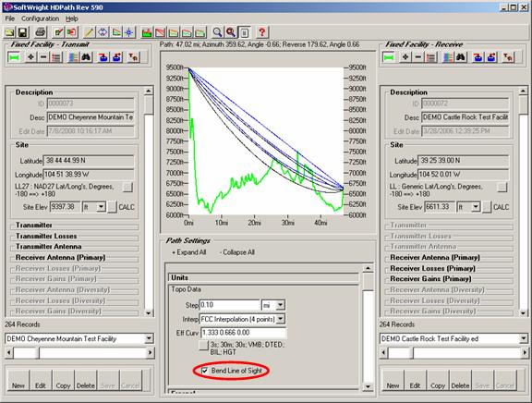Click the Tn text icon in Transmit toolbar
532x403 pixels.
133,57
